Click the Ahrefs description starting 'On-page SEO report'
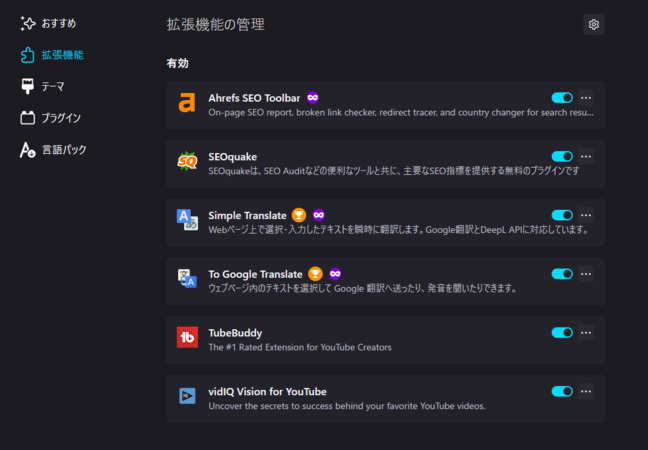The image size is (648, 450). (401, 112)
